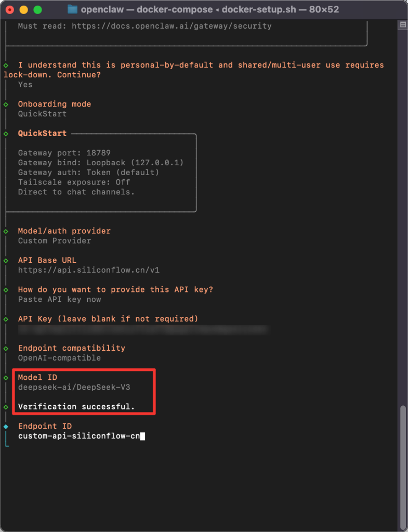The width and height of the screenshot is (408, 532).
Task: Click the 'Gateway port: 18789' line
Action: click(x=64, y=153)
